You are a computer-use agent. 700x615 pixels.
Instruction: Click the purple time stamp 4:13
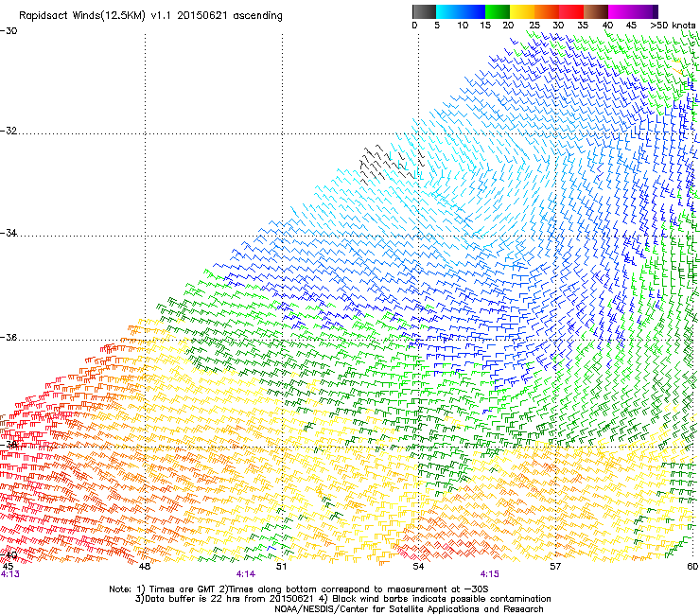9,574
